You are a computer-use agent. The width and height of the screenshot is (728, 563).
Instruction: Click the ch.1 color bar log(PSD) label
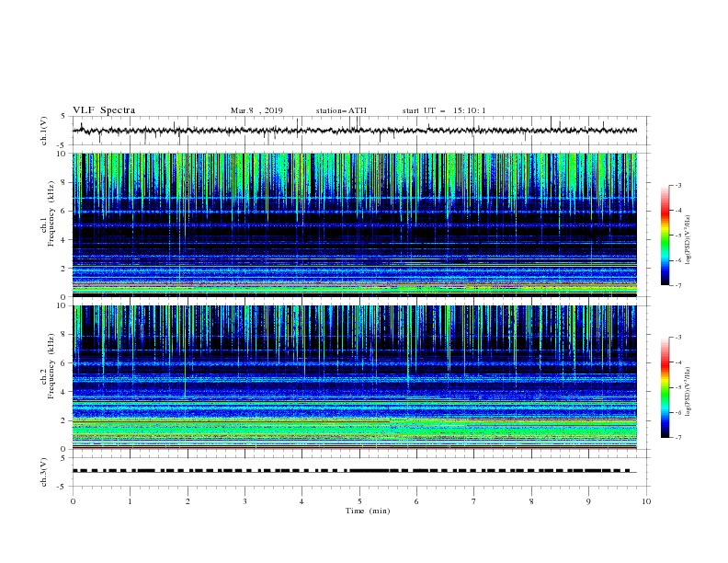(x=688, y=240)
